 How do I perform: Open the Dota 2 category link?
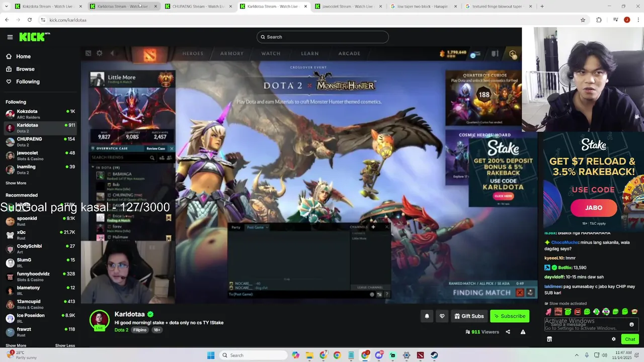121,330
